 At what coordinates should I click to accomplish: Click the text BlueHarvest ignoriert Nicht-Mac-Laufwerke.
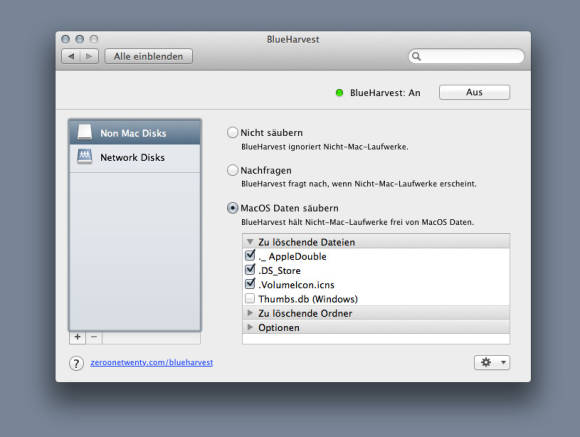(x=325, y=147)
